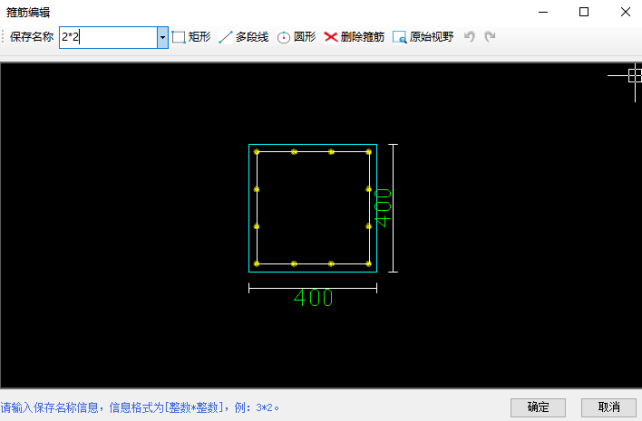The height and width of the screenshot is (421, 642).
Task: Select the bottom-right corner yellow rebar point
Action: [369, 264]
